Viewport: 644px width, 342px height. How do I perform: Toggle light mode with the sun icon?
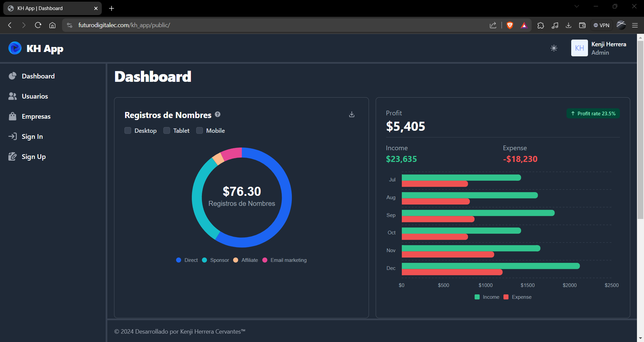[554, 48]
